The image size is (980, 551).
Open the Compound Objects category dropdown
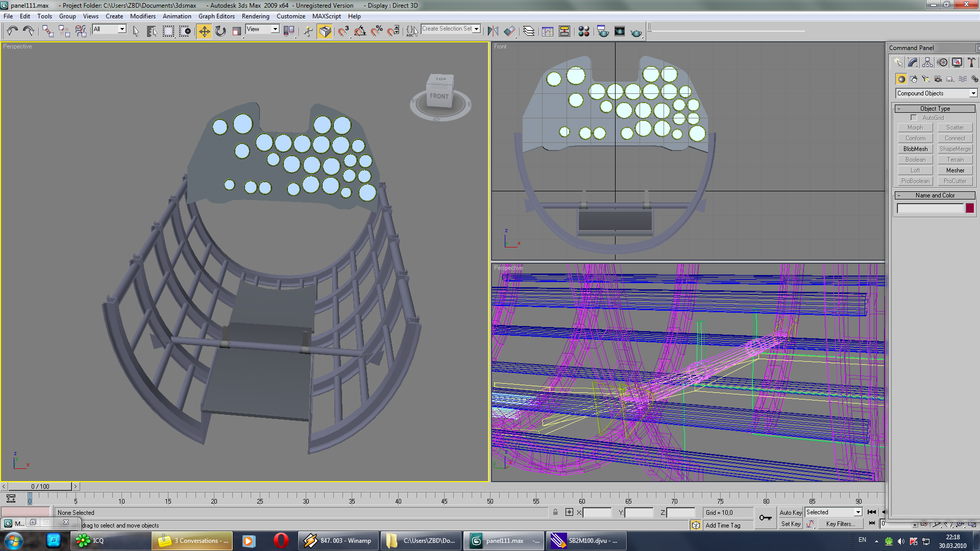[x=973, y=93]
